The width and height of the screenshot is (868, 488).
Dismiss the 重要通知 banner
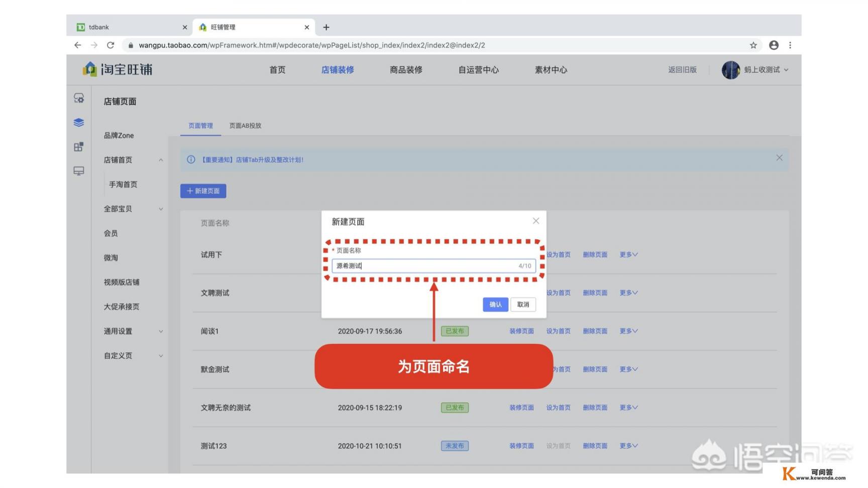[x=779, y=158]
